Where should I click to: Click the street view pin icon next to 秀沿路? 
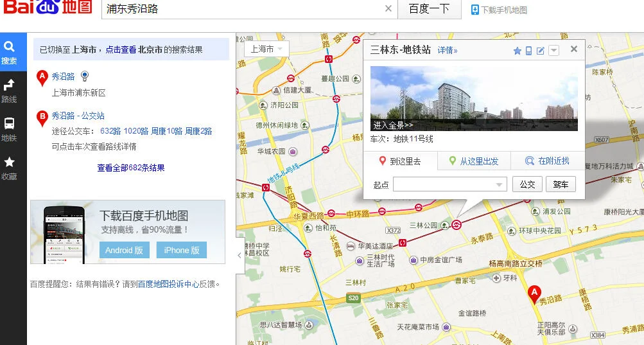point(85,76)
